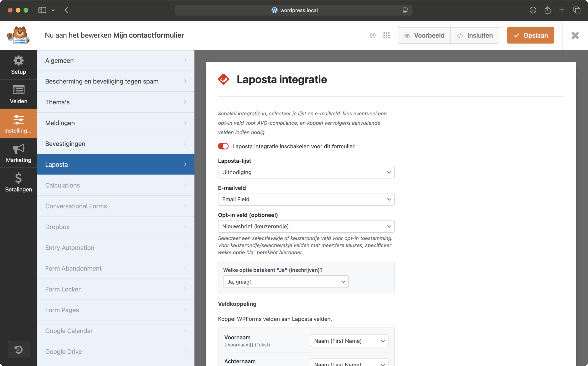Open the apps grid menu icon
Image resolution: width=588 pixels, height=366 pixels.
tap(386, 35)
